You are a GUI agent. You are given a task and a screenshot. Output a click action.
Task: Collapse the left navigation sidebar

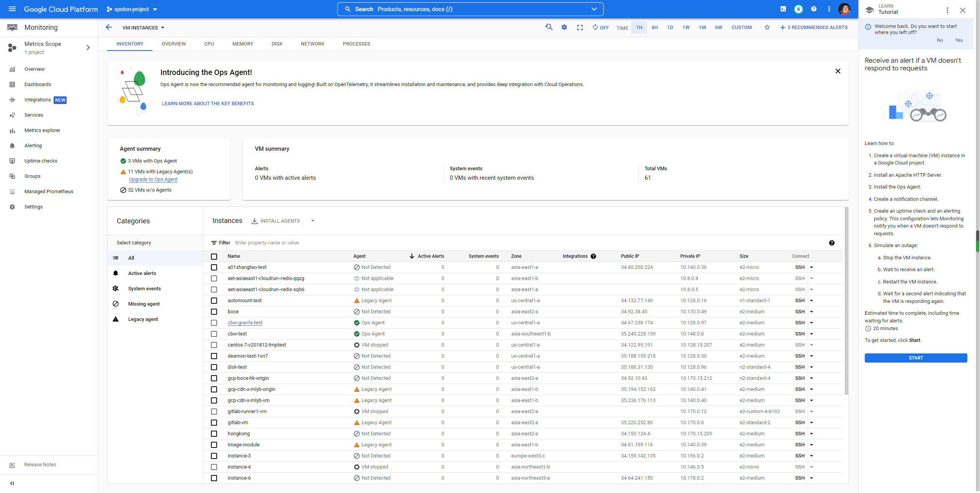coord(12,483)
